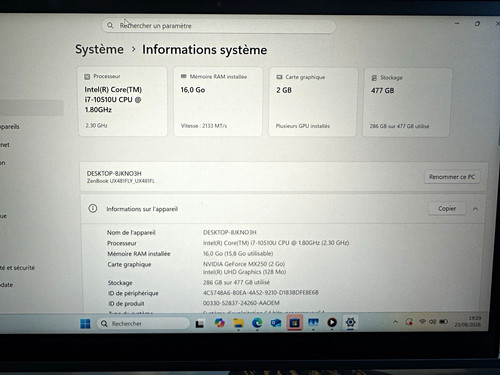The width and height of the screenshot is (500, 375).
Task: Click the Carte graphique card icon
Action: pyautogui.click(x=279, y=77)
